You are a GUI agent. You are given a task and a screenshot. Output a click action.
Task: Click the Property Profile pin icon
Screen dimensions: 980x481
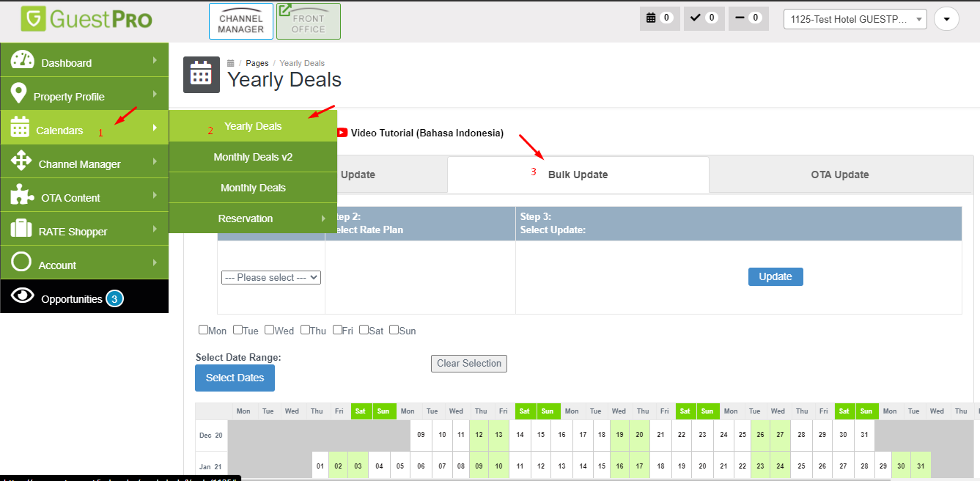[x=19, y=95]
